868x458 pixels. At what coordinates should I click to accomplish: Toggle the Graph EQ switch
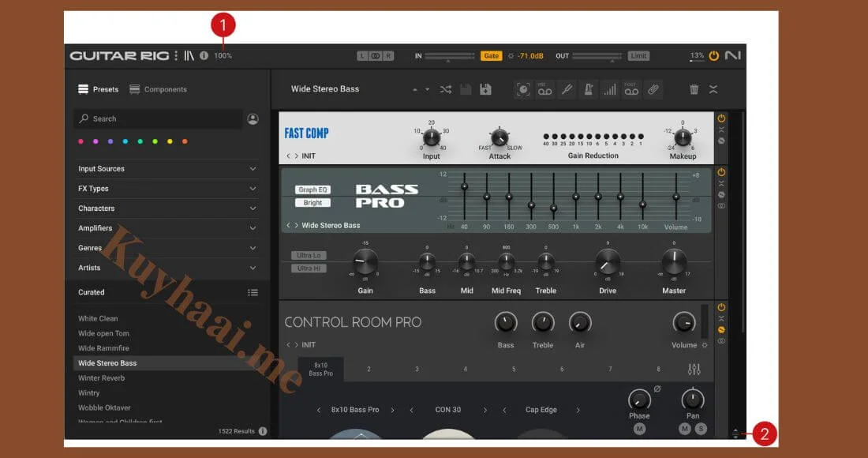click(x=312, y=190)
